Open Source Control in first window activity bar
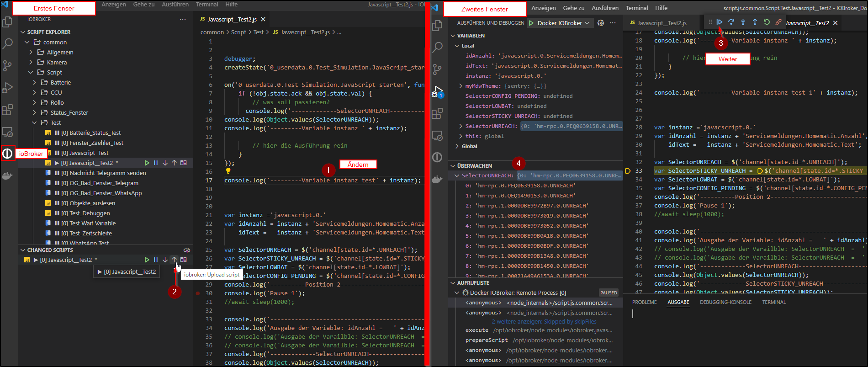Image resolution: width=868 pixels, height=367 pixels. 7,65
